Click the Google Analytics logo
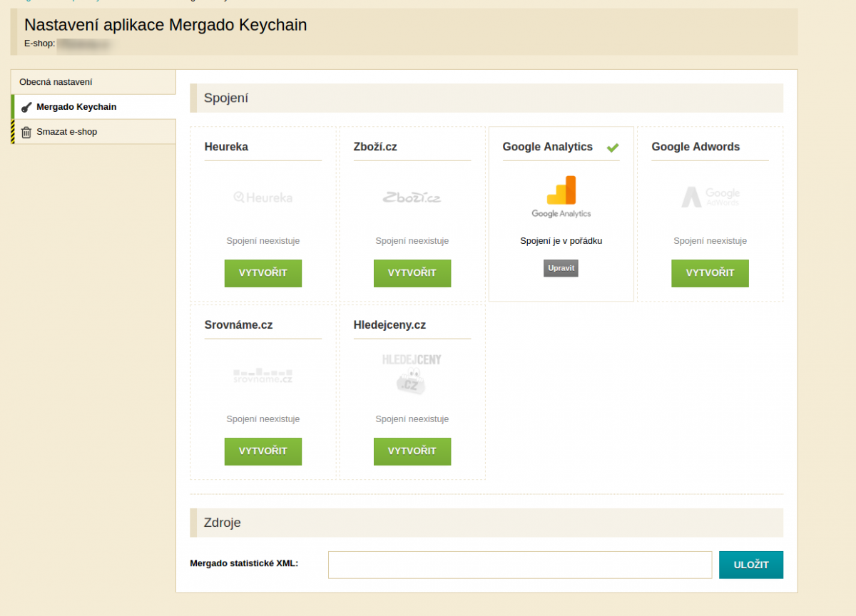856x616 pixels. click(x=561, y=197)
